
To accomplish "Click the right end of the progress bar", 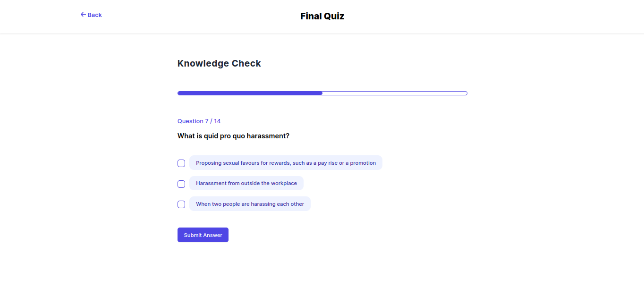I will pyautogui.click(x=465, y=93).
